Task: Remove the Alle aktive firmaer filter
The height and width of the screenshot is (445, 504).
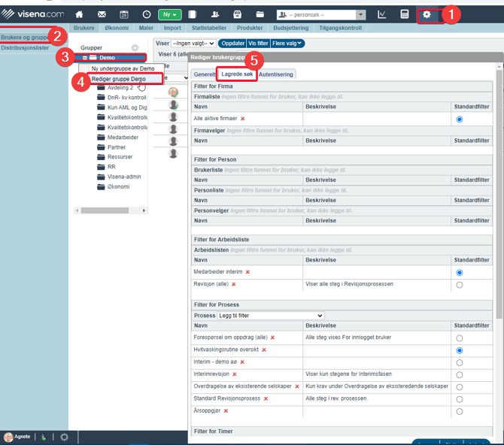Action: click(243, 119)
